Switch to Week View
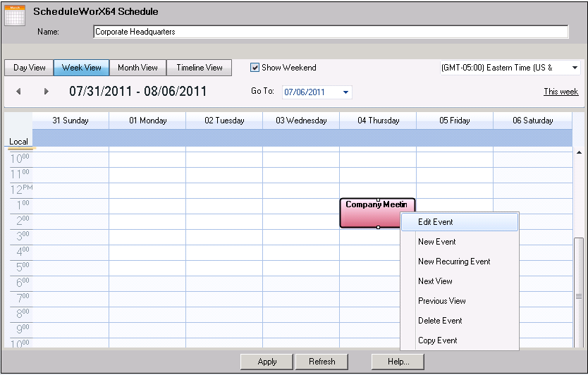The height and width of the screenshot is (375, 588). pyautogui.click(x=81, y=68)
